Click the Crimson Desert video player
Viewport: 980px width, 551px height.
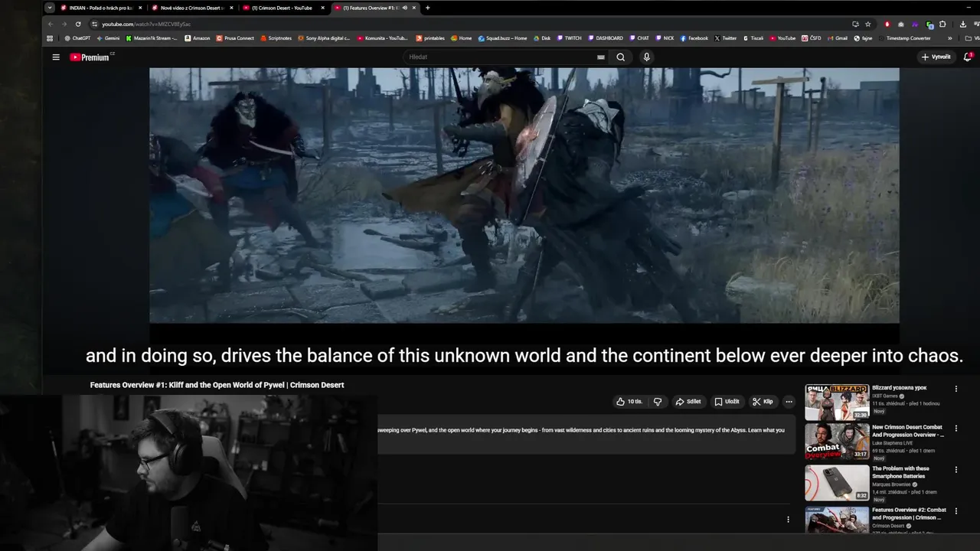pyautogui.click(x=524, y=195)
